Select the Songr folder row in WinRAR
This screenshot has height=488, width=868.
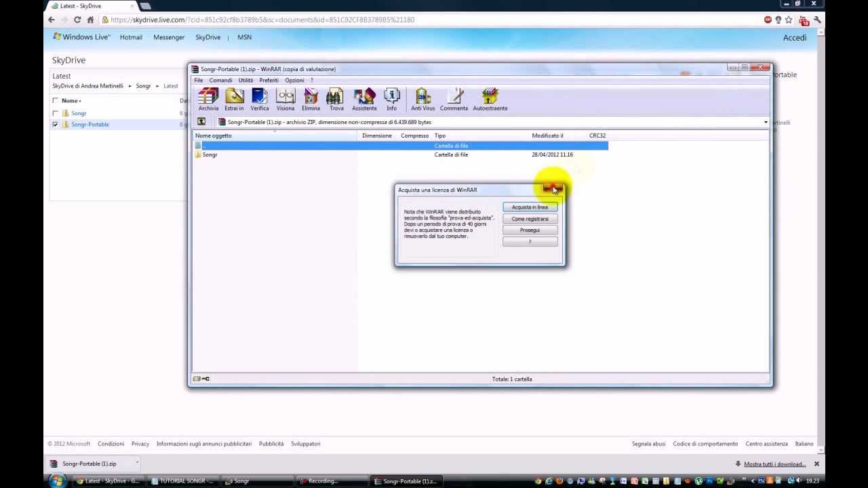[401, 155]
